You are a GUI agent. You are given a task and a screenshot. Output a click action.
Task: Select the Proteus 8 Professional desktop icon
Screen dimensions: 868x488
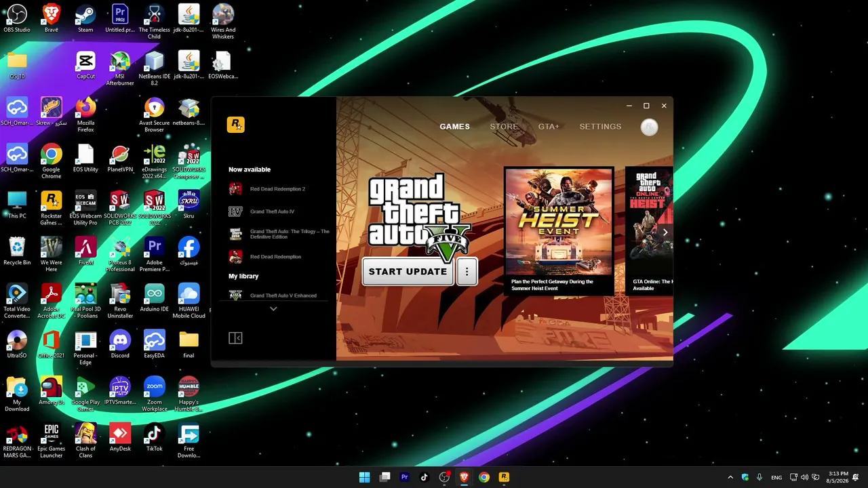click(120, 254)
